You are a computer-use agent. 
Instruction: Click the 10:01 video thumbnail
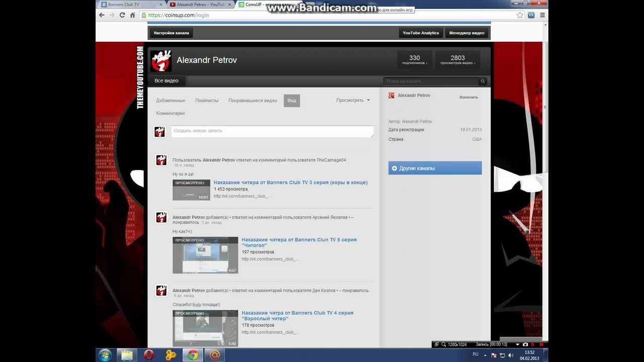point(191,190)
